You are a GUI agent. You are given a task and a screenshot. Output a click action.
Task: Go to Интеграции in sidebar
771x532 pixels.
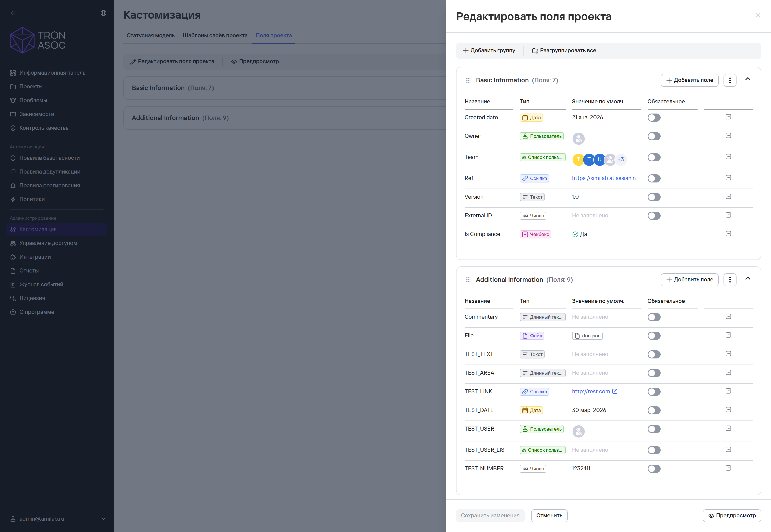[x=35, y=257]
